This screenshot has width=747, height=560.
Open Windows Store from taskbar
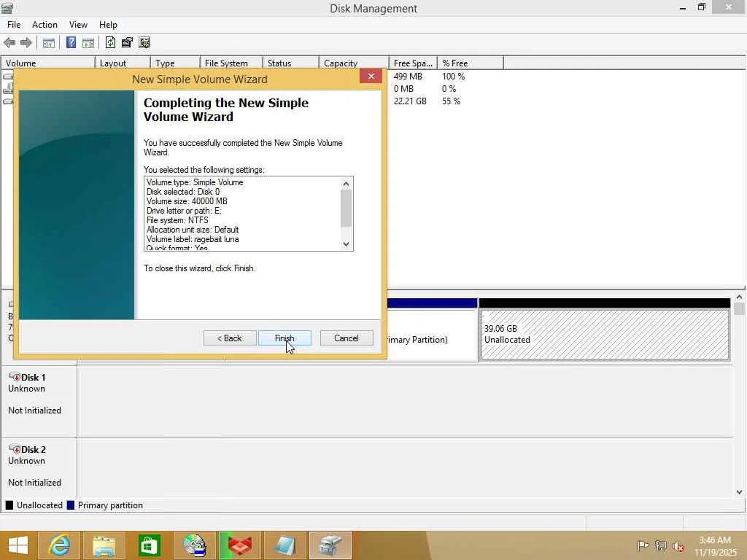(149, 545)
